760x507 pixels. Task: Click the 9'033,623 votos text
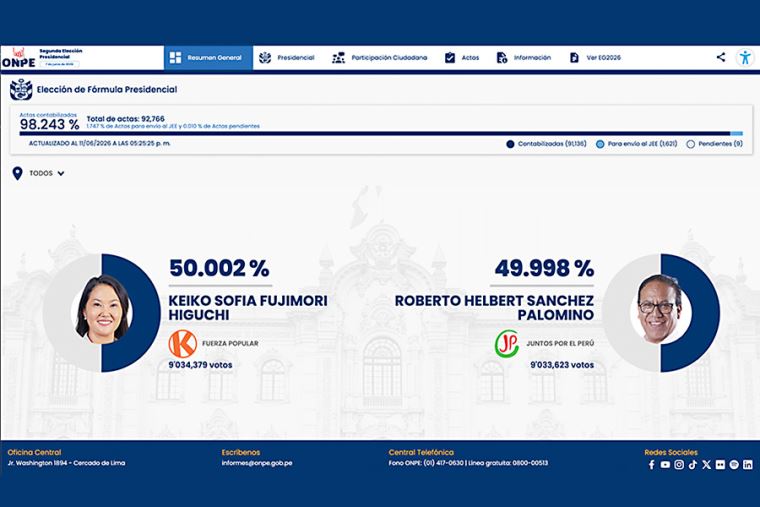tap(562, 365)
